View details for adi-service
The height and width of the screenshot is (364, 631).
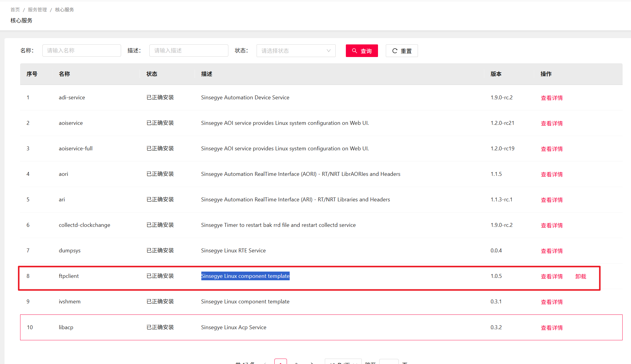pyautogui.click(x=552, y=98)
